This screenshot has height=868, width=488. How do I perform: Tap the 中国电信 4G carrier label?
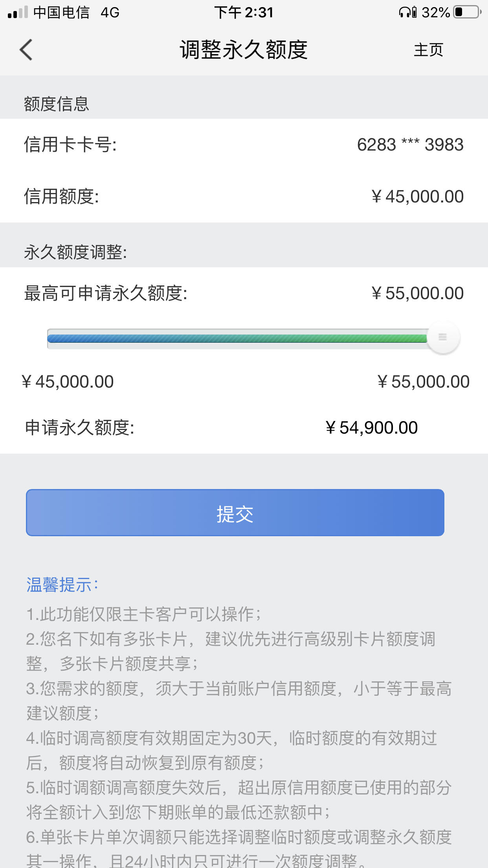click(x=76, y=12)
